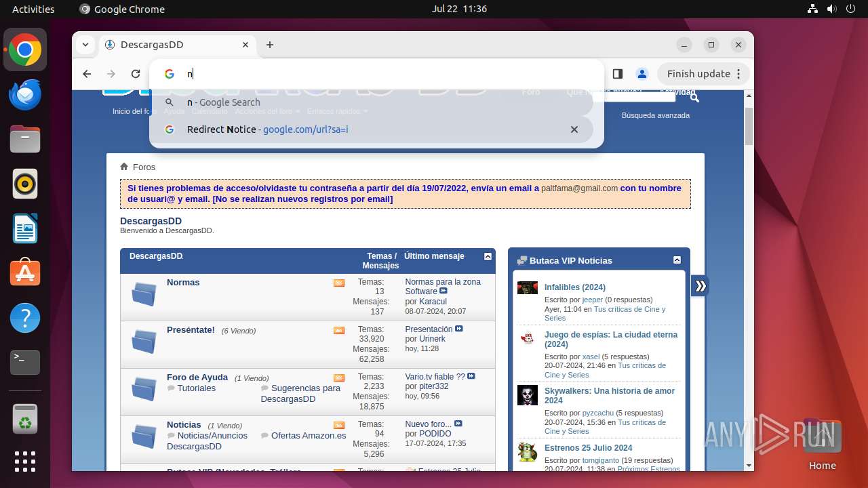This screenshot has width=868, height=488.
Task: Open the Chrome profile avatar menu
Action: (x=642, y=74)
